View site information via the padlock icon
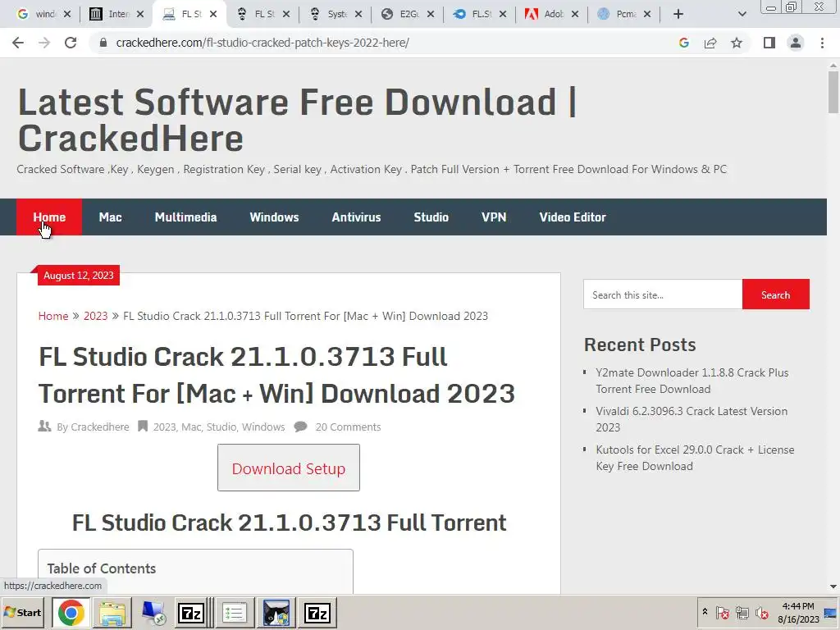 pos(103,43)
